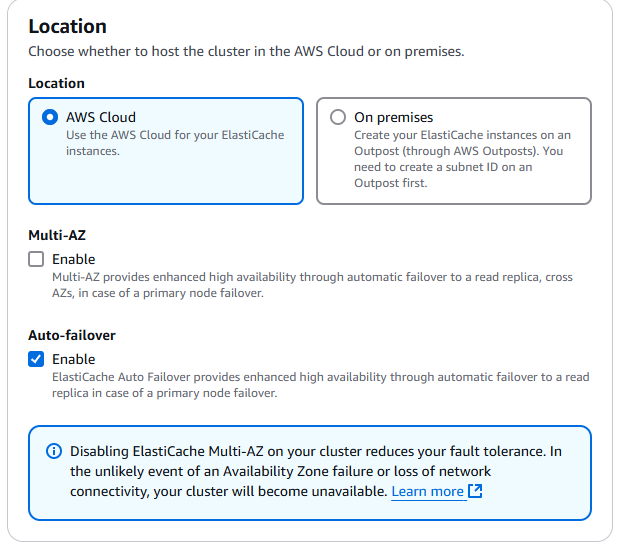Viewport: 621px width, 545px height.
Task: Click the "Choose whether to host" subtitle
Action: pos(246,51)
